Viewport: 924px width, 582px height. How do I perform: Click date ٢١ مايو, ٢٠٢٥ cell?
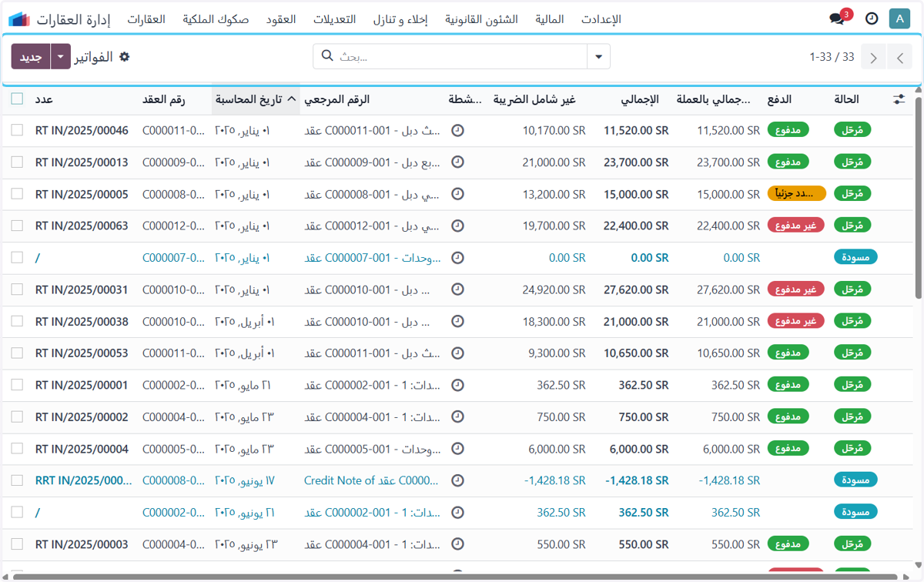[x=245, y=385]
